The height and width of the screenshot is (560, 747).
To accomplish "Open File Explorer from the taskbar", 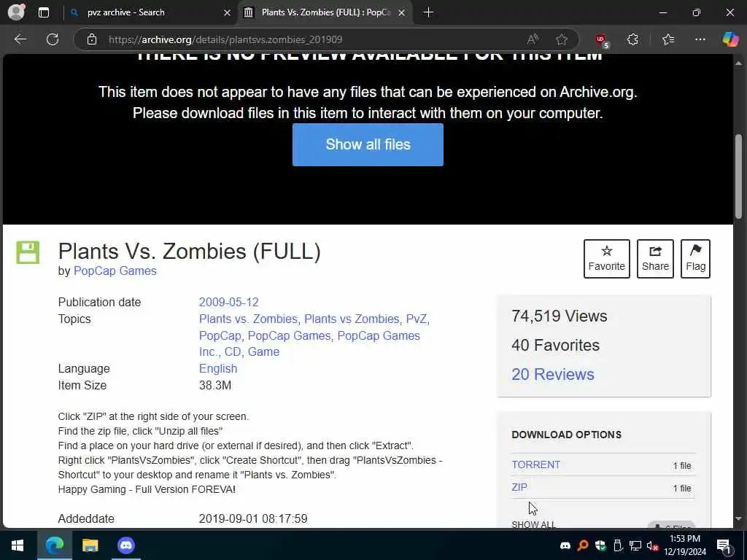I will coord(90,545).
